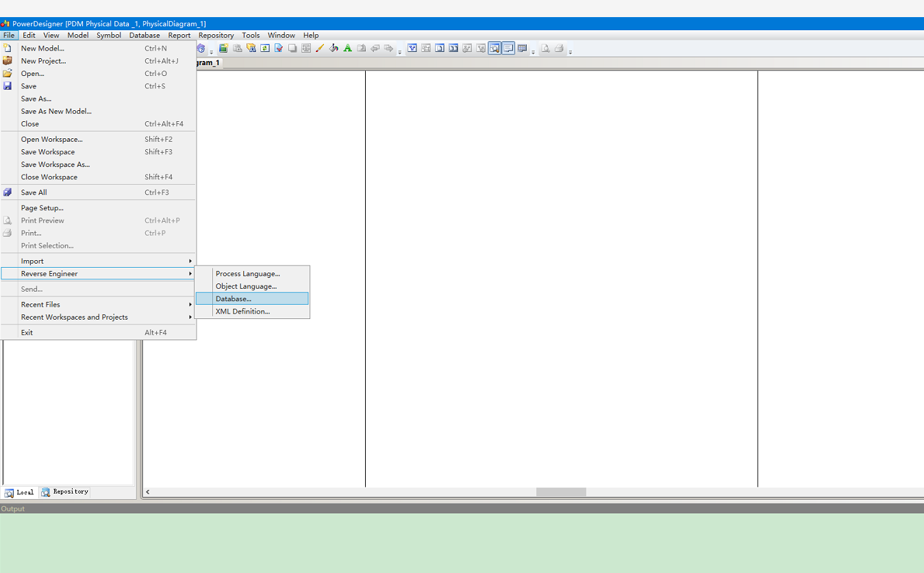The height and width of the screenshot is (573, 924).
Task: Click the Print Preview icon on the toolbar
Action: click(545, 48)
